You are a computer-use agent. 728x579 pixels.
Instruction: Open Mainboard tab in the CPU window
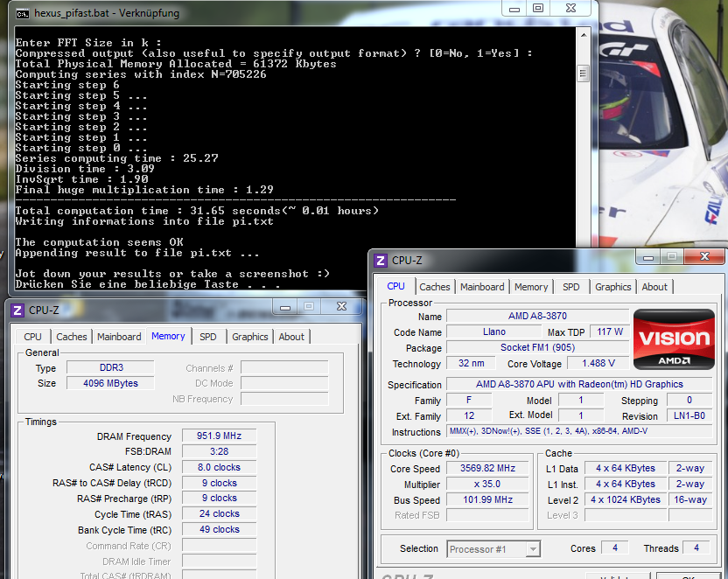[x=482, y=287]
